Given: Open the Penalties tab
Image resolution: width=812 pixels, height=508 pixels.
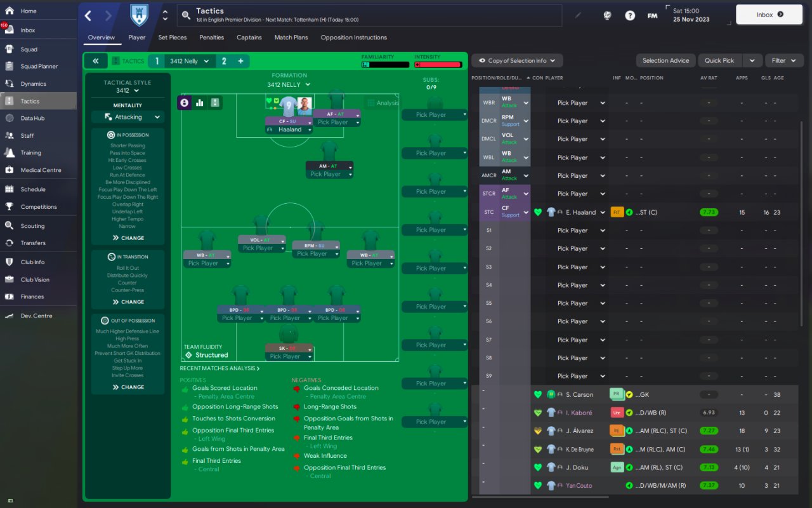Looking at the screenshot, I should tap(212, 37).
